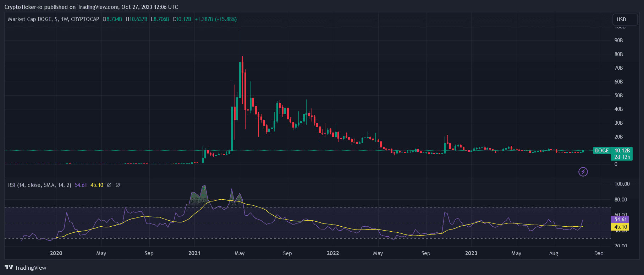Image resolution: width=644 pixels, height=275 pixels.
Task: Click the RSI peak near 2021
Action: (204, 185)
